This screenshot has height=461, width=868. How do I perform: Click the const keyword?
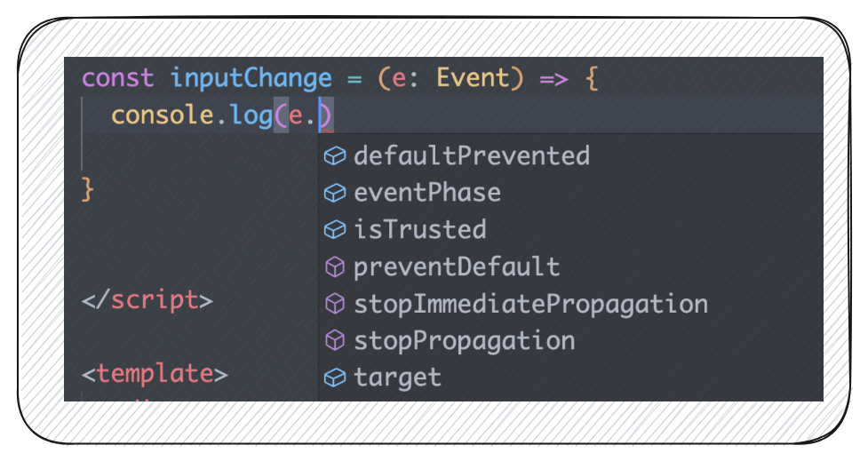pos(118,78)
